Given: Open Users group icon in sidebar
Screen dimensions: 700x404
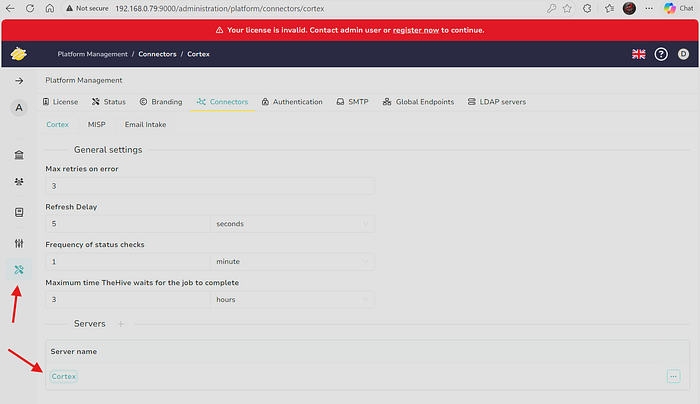Looking at the screenshot, I should click(19, 182).
